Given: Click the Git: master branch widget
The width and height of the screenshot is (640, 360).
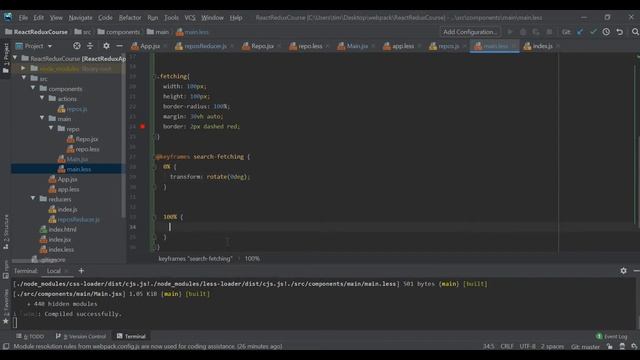Looking at the screenshot, I should pos(585,347).
